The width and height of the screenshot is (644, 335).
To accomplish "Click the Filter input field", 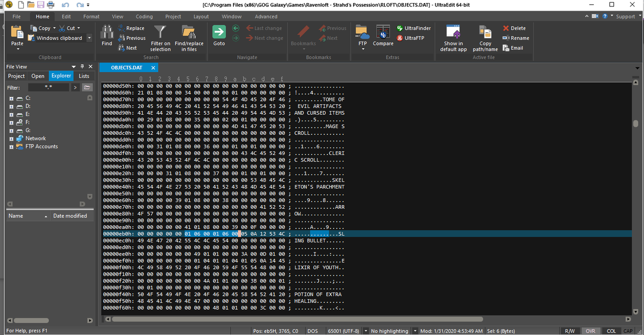I will pyautogui.click(x=48, y=88).
